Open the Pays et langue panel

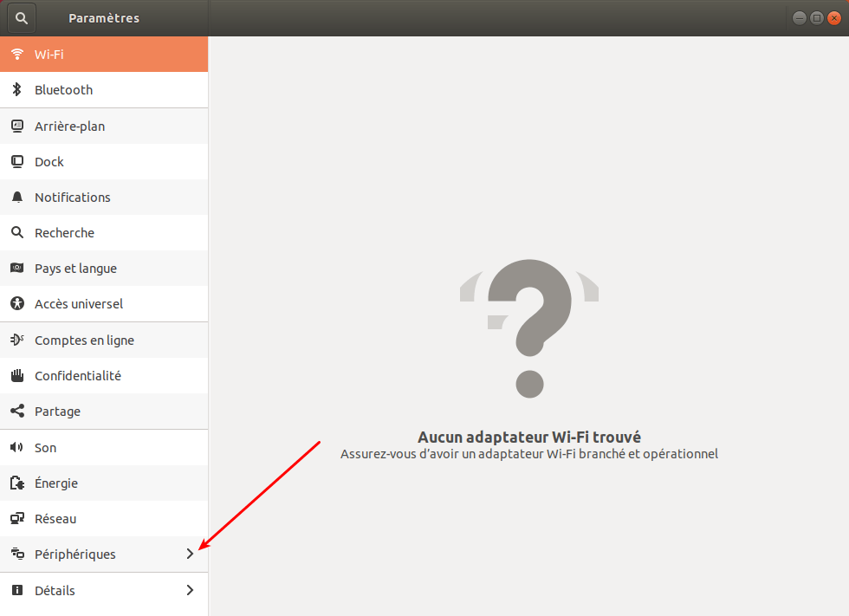click(x=75, y=269)
